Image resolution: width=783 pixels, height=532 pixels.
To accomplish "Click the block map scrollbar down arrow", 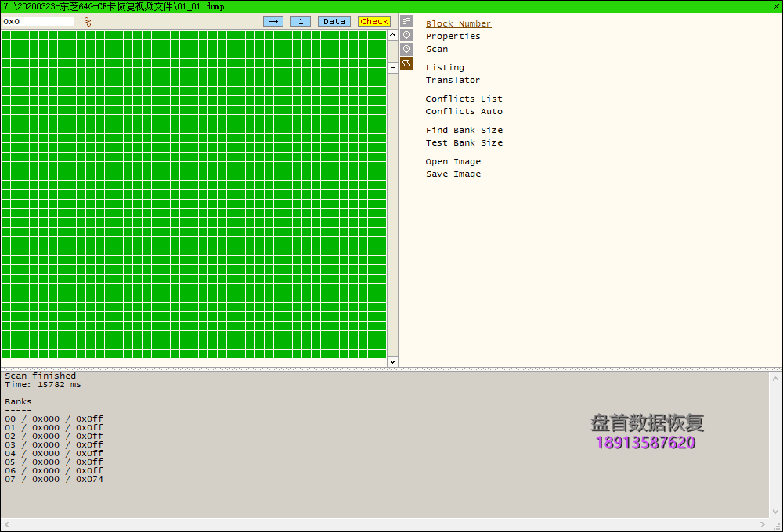I will 392,361.
